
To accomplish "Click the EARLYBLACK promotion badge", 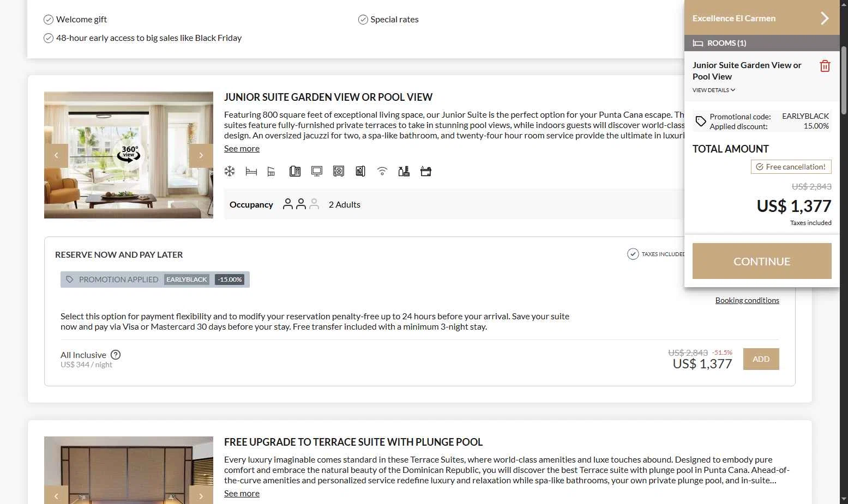I will tap(187, 280).
